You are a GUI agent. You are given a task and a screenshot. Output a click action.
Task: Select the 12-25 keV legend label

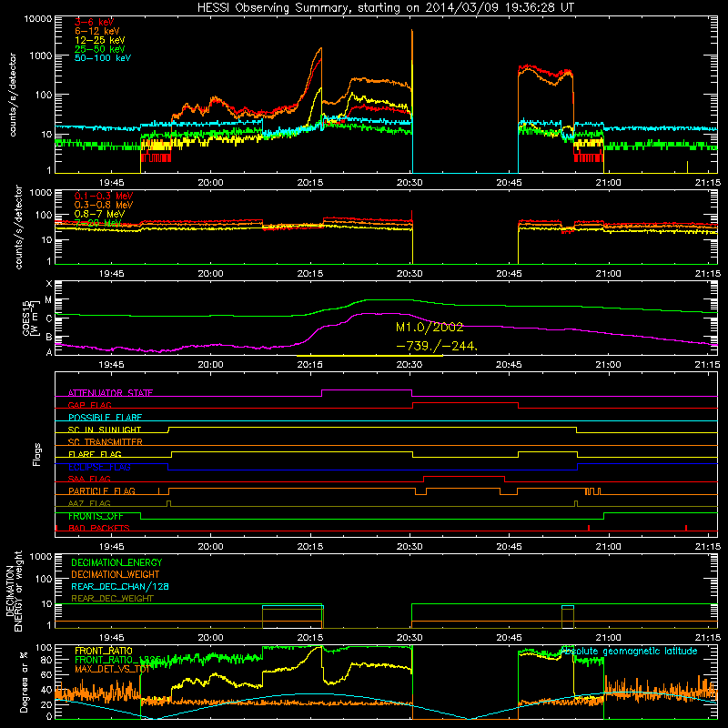pos(100,40)
